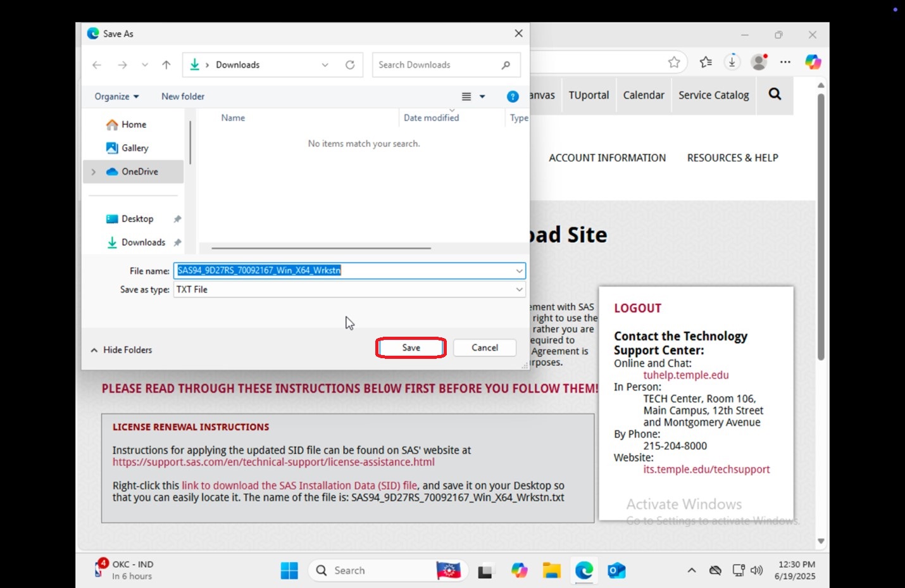Collapse panel with Hide Folders
This screenshot has height=588, width=905.
coord(122,349)
